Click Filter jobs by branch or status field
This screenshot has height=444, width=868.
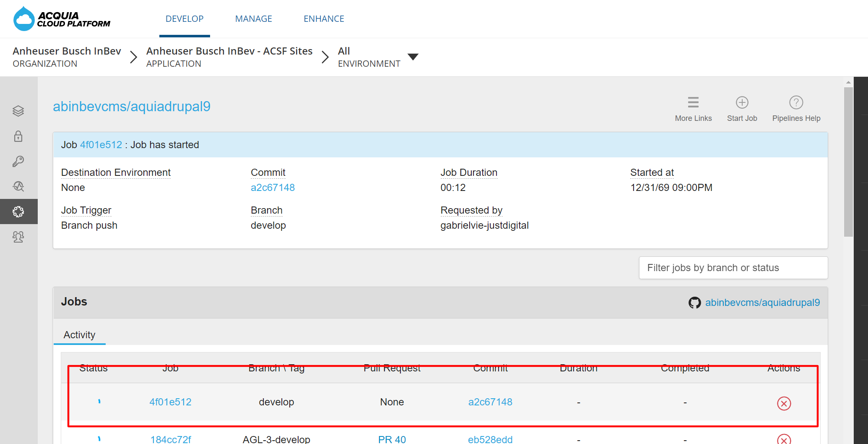733,268
